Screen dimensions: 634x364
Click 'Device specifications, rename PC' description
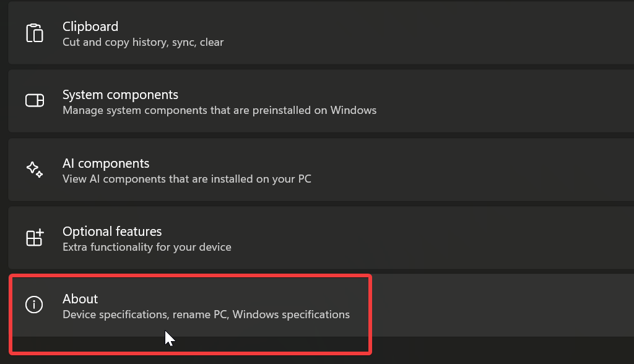click(206, 314)
